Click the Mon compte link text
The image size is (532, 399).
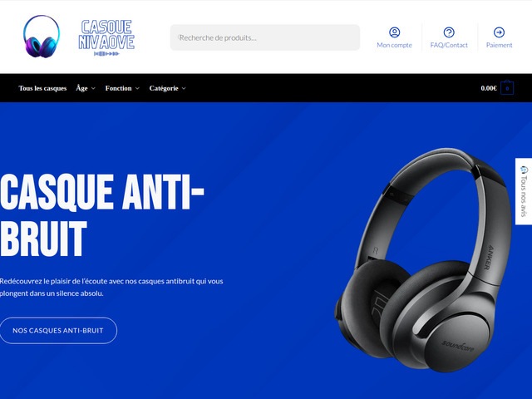(x=394, y=45)
